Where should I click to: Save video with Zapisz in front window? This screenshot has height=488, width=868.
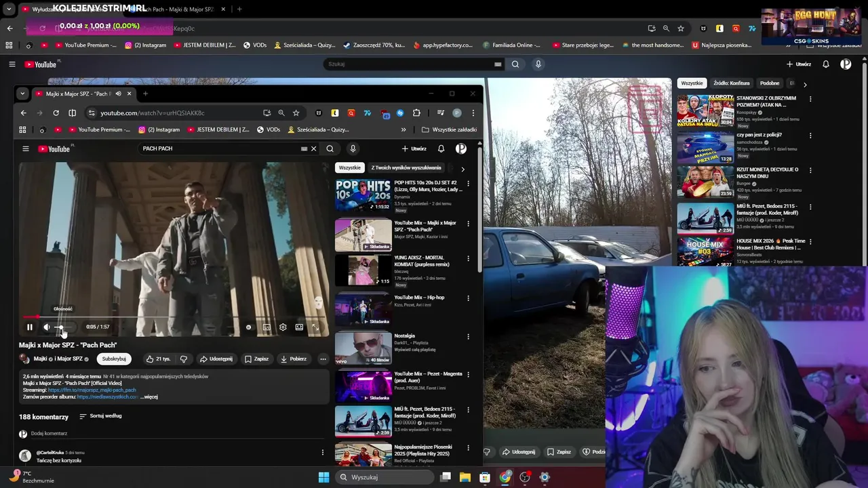tap(256, 359)
